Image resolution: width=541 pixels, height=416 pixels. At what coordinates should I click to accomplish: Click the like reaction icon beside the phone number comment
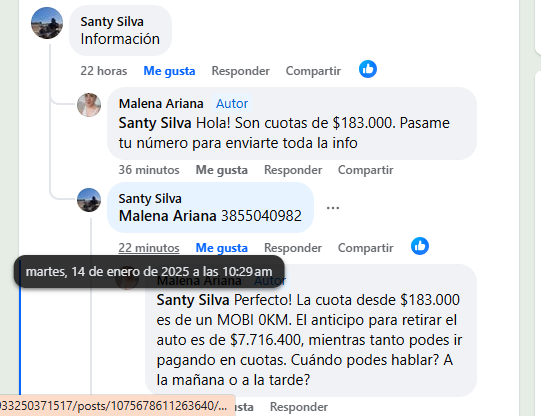pos(420,246)
